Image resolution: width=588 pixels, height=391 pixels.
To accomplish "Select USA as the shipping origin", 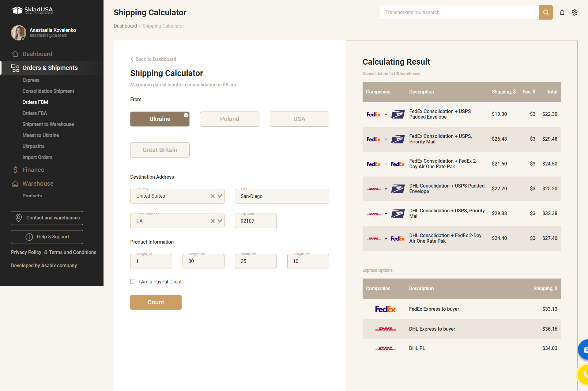I will pos(299,119).
